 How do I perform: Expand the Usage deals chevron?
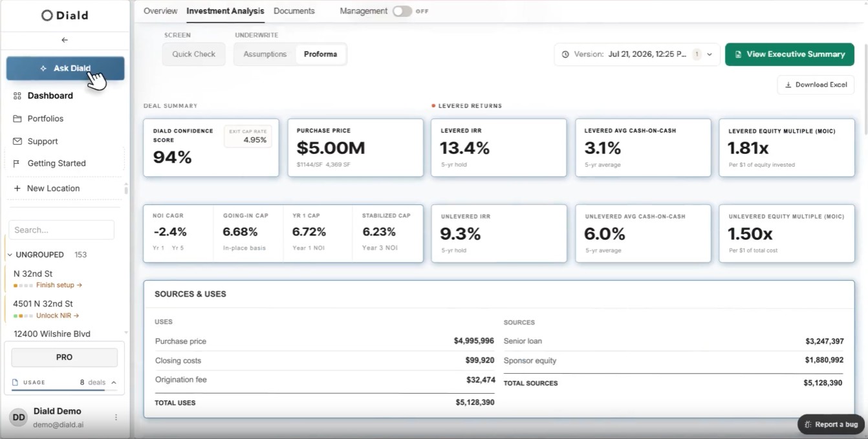(x=114, y=383)
